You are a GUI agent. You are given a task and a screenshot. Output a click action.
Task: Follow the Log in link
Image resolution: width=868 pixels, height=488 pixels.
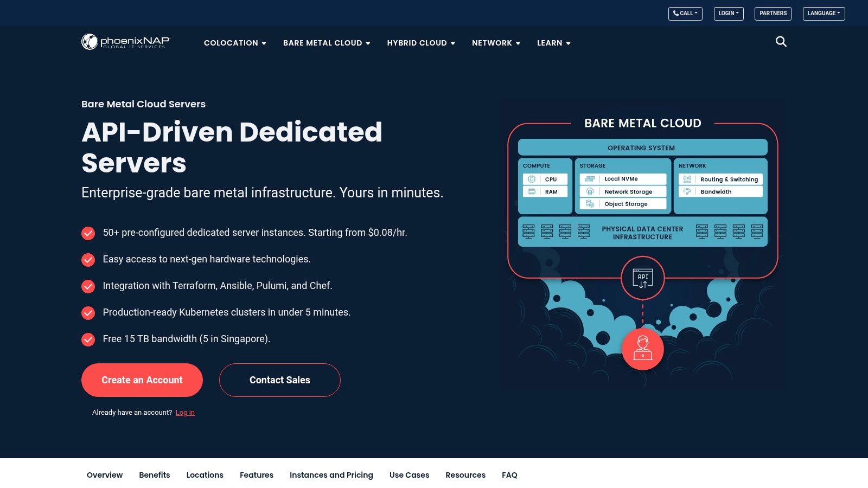point(185,413)
